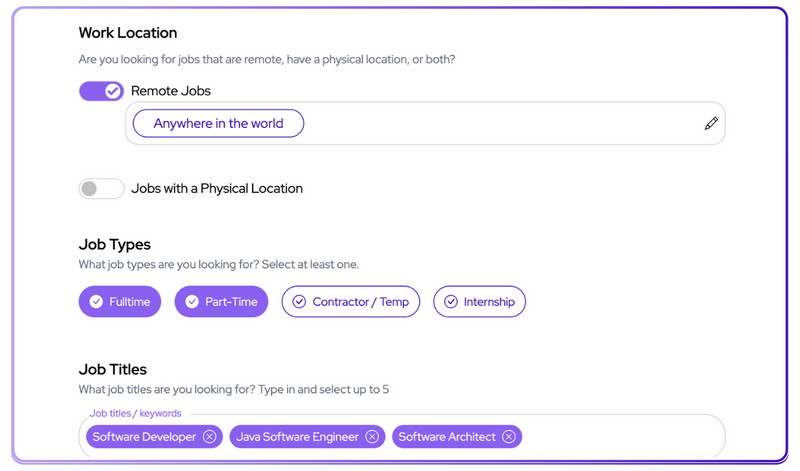Click the Java Software Engineer tag label
This screenshot has width=800, height=471.
tap(297, 437)
